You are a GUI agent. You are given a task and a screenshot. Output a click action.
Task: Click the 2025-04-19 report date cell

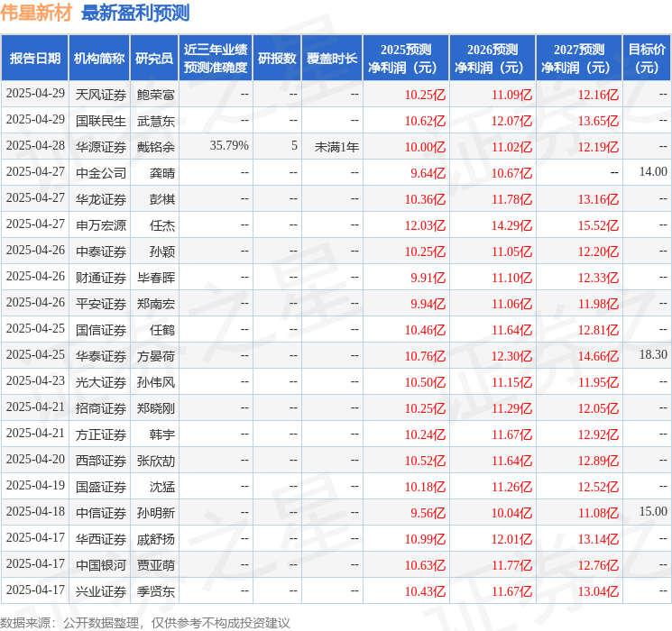[x=35, y=485]
